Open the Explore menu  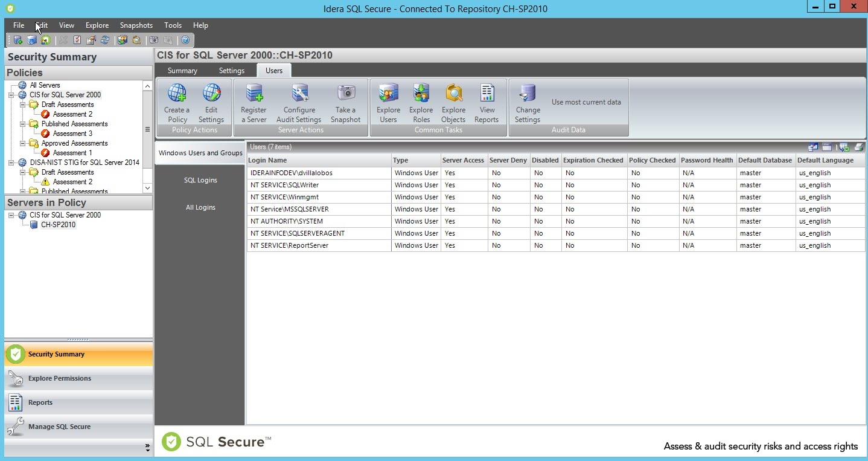(97, 25)
